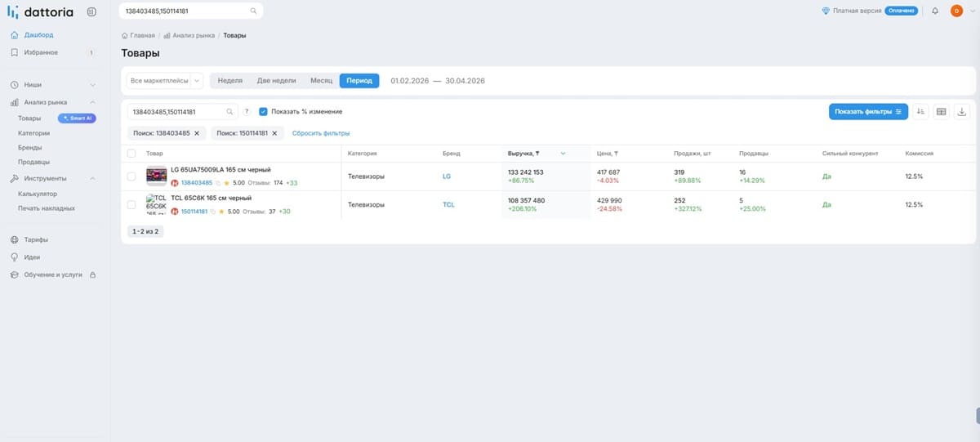980x442 pixels.
Task: Click the magnifier icon in the table search field
Action: coord(230,111)
